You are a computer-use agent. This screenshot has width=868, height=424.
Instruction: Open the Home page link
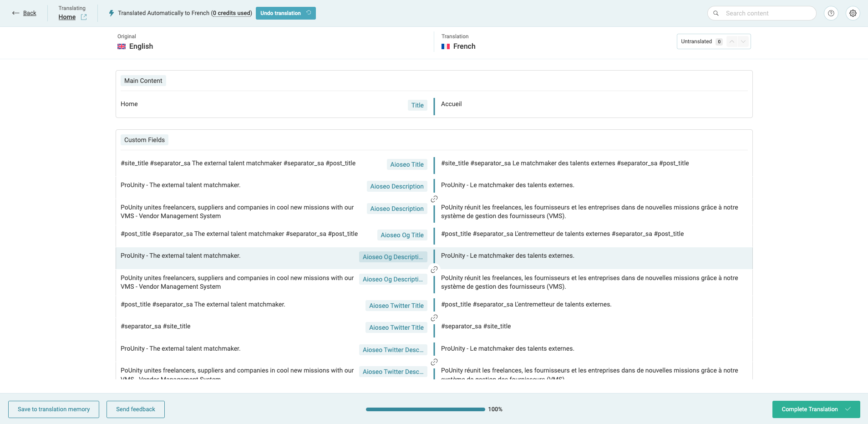[x=67, y=17]
